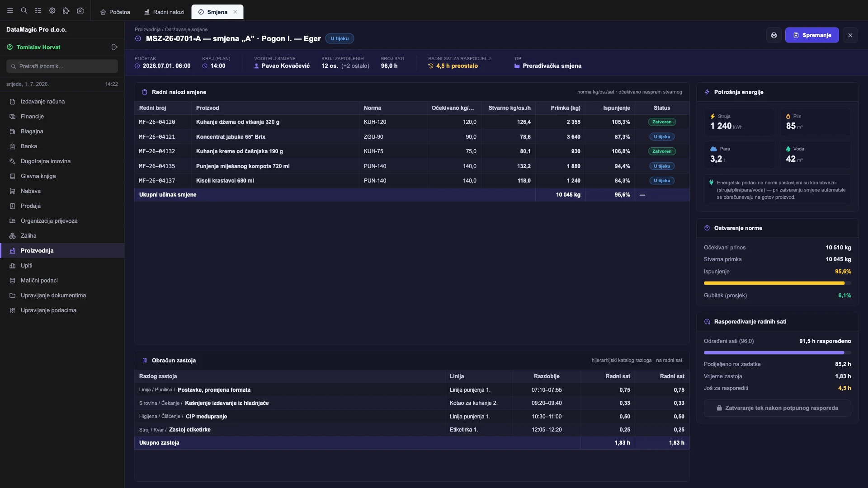Image resolution: width=868 pixels, height=488 pixels.
Task: Click Zatvaranje tek nakon potpunog rasporeda button
Action: coord(777,408)
